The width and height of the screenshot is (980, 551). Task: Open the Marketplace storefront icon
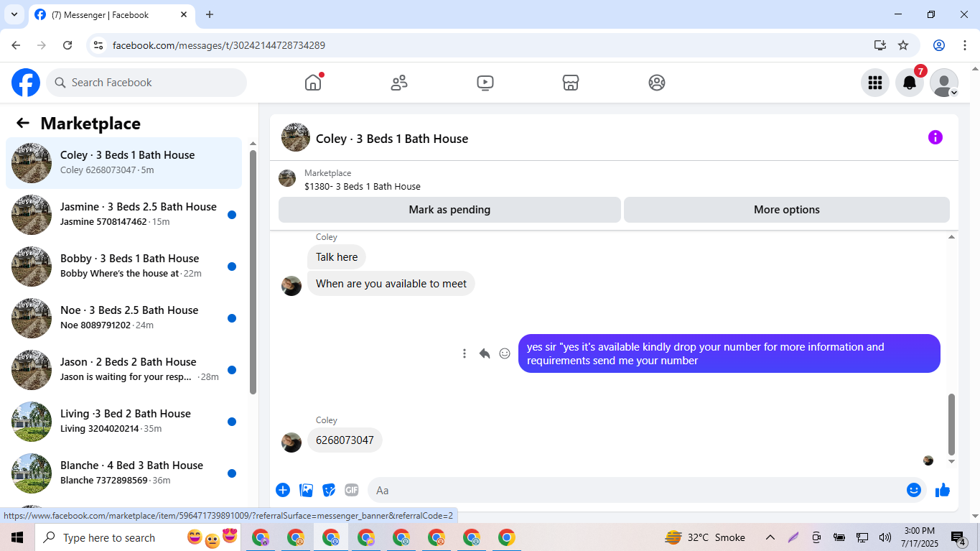(571, 83)
